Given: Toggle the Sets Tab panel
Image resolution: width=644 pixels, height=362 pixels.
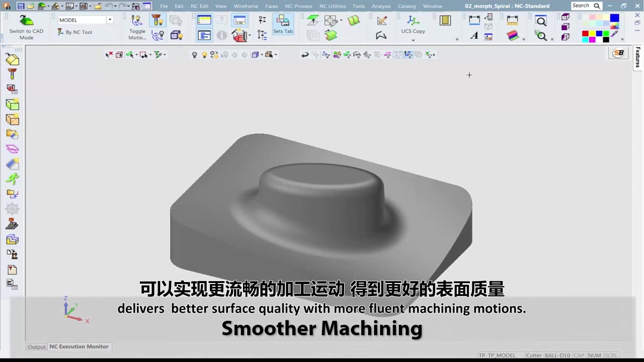Looking at the screenshot, I should 283,24.
